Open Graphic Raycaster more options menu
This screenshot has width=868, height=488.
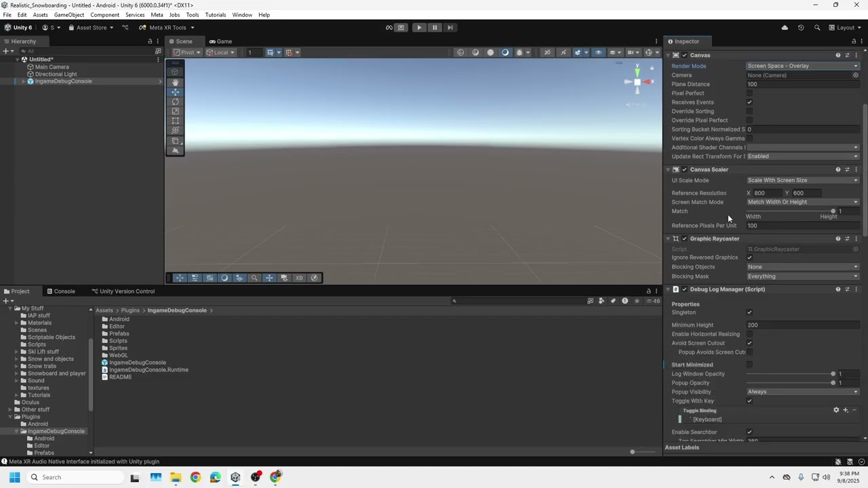pos(856,239)
